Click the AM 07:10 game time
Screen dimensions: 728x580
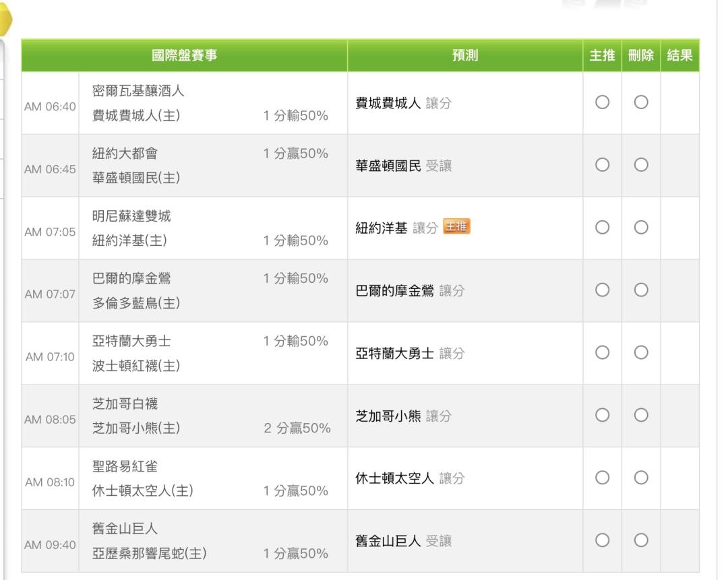click(x=50, y=357)
